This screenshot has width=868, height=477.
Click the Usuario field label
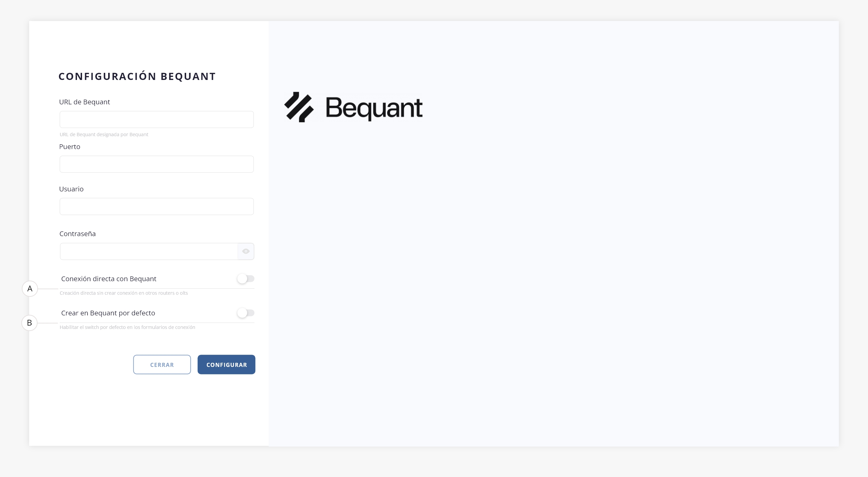pos(71,189)
